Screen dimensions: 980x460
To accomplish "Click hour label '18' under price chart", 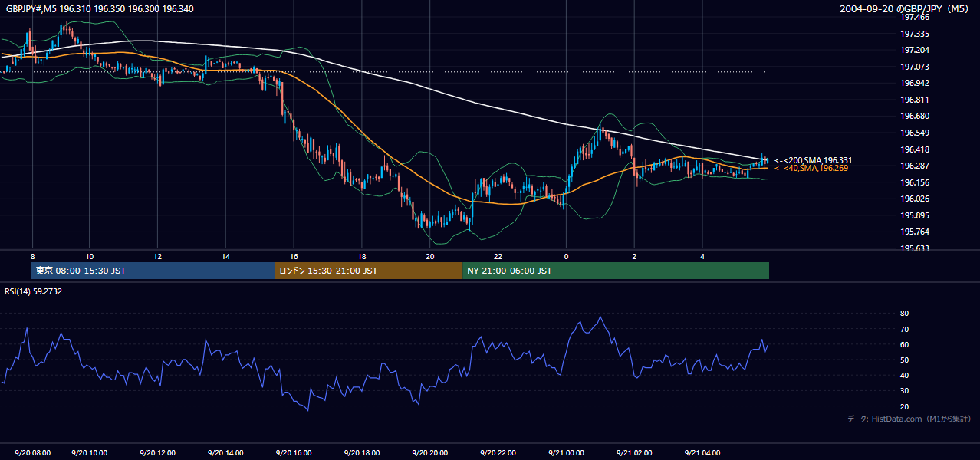I will [361, 256].
